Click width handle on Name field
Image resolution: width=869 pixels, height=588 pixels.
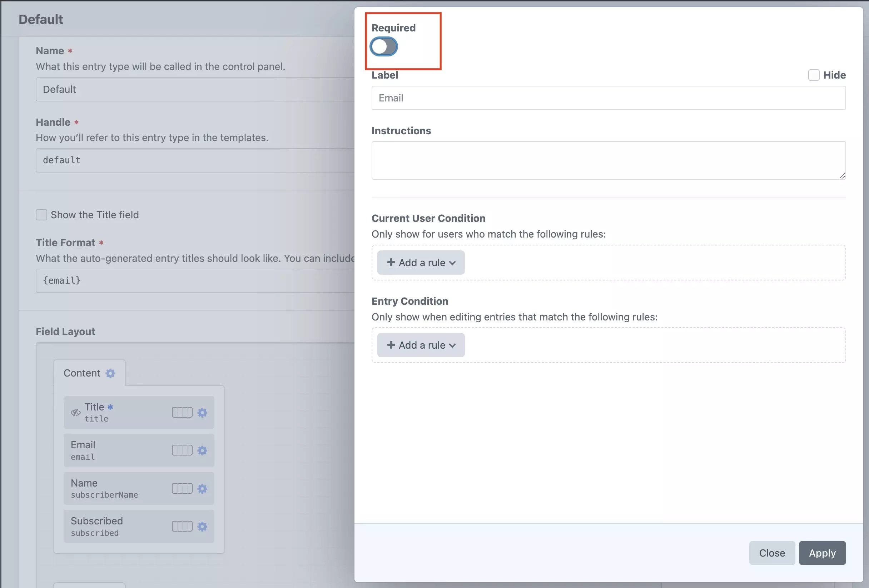(182, 488)
